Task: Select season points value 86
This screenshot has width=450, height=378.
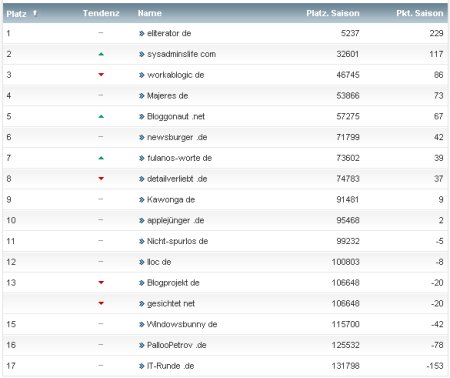Action: (x=439, y=75)
